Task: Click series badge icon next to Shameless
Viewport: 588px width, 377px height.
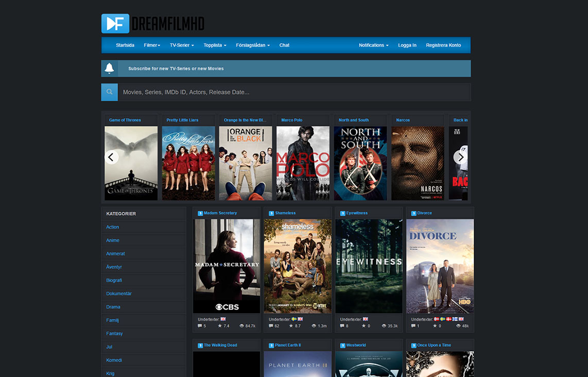Action: click(271, 213)
